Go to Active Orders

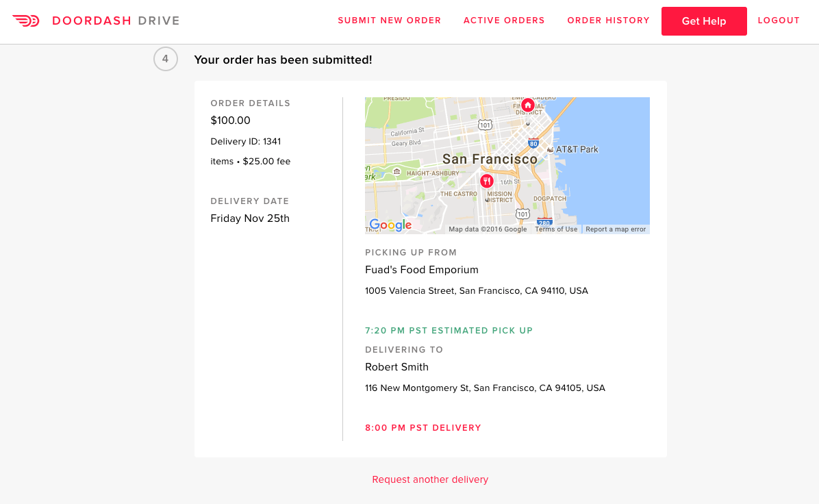[504, 21]
